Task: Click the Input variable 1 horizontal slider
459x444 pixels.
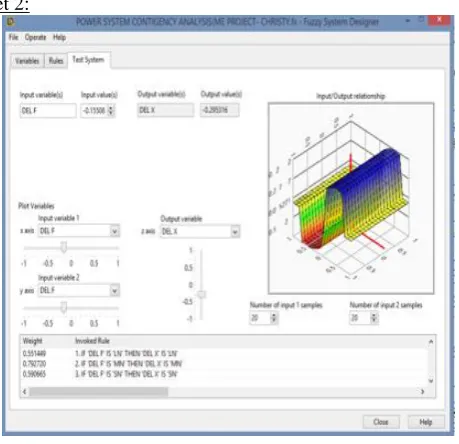Action: [71, 248]
